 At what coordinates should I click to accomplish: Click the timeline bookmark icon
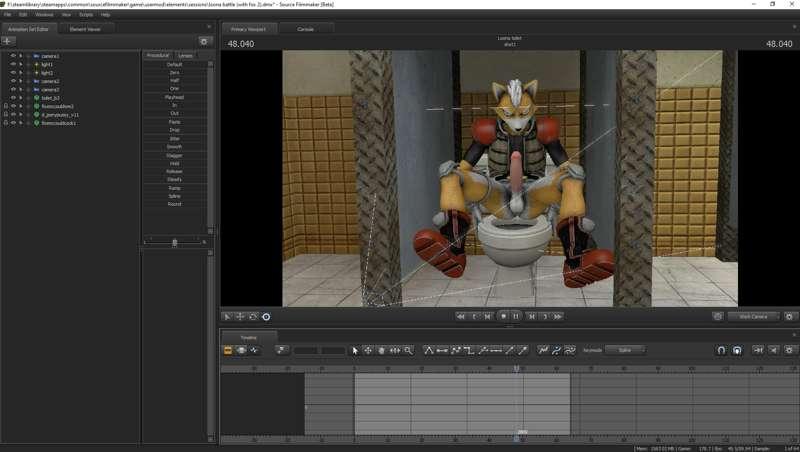click(x=282, y=350)
